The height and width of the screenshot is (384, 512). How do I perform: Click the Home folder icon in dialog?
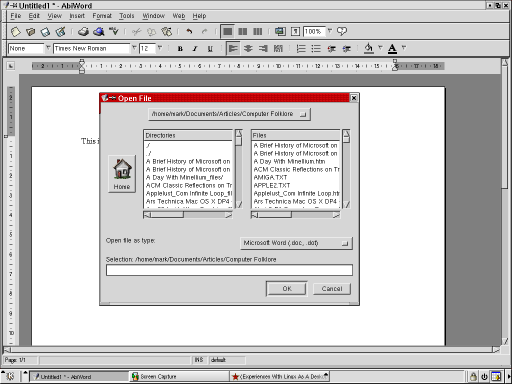[122, 174]
